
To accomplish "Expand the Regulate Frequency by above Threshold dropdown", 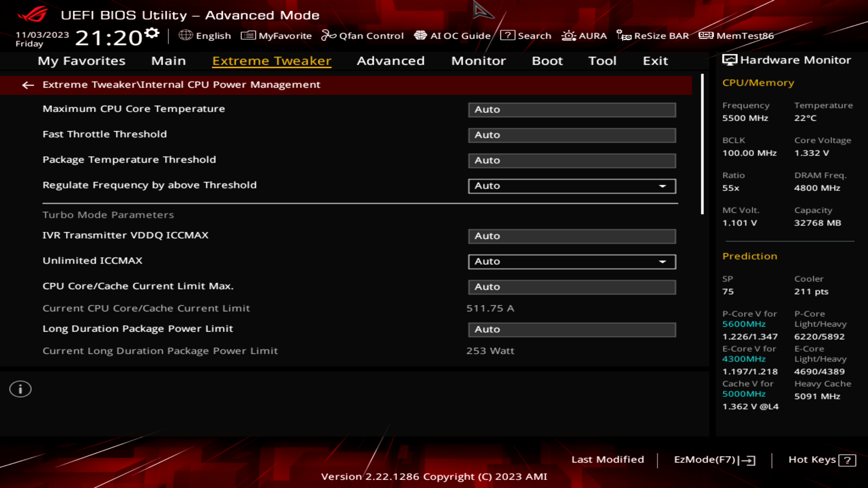I will coord(662,186).
